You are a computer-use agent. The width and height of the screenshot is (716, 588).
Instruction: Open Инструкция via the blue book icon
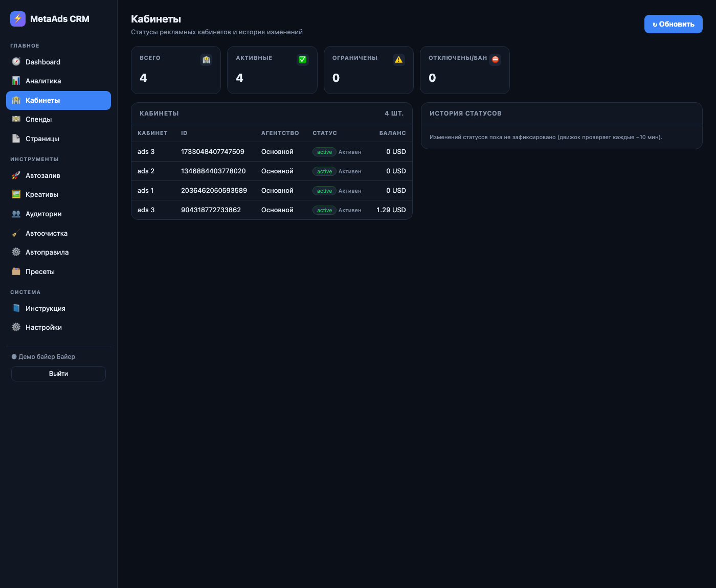tap(16, 308)
